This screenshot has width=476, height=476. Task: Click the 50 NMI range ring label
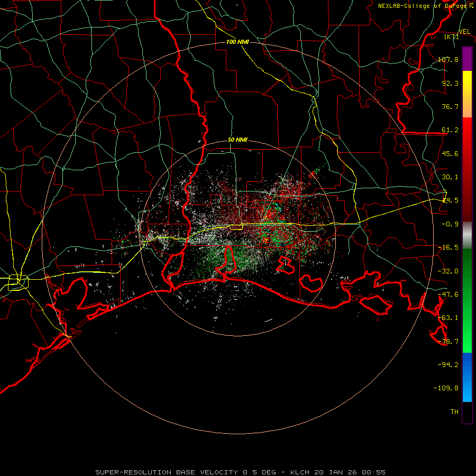pyautogui.click(x=237, y=140)
